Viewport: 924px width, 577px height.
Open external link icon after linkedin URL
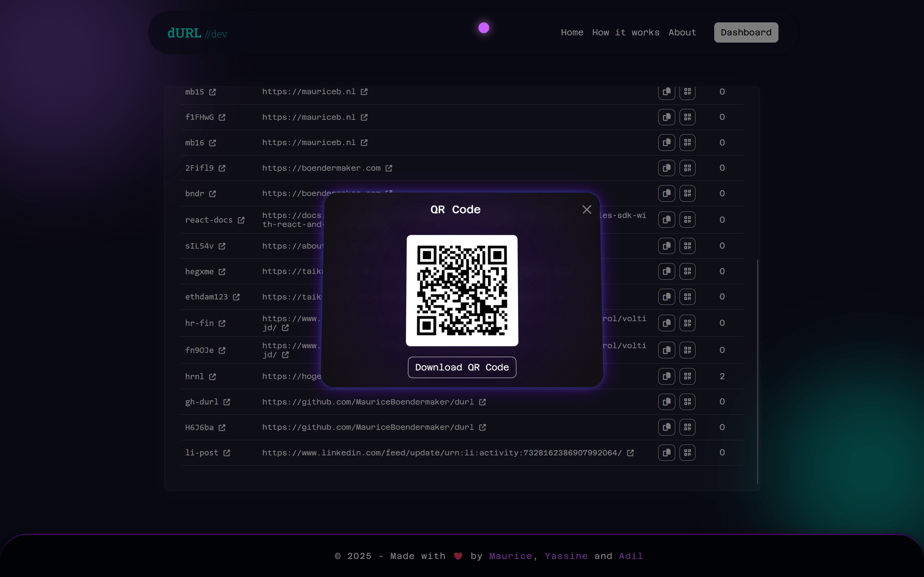(x=630, y=453)
